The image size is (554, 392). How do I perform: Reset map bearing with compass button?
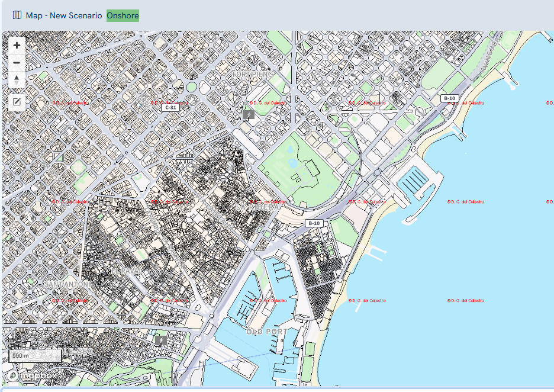click(17, 80)
